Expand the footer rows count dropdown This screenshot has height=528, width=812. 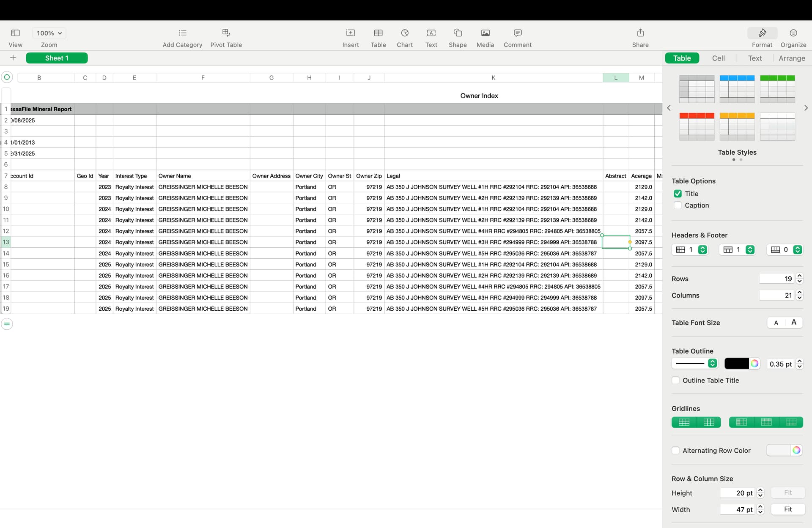pyautogui.click(x=797, y=250)
